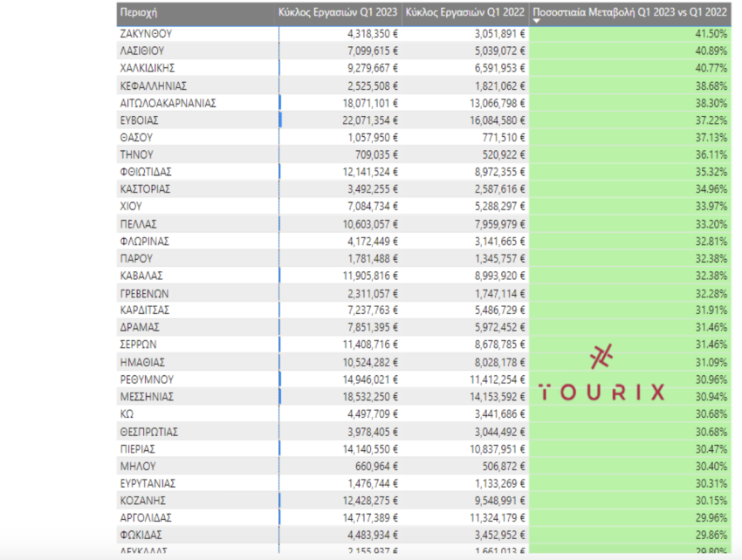The height and width of the screenshot is (560, 742).
Task: Click the 29.86% change value
Action: [711, 535]
